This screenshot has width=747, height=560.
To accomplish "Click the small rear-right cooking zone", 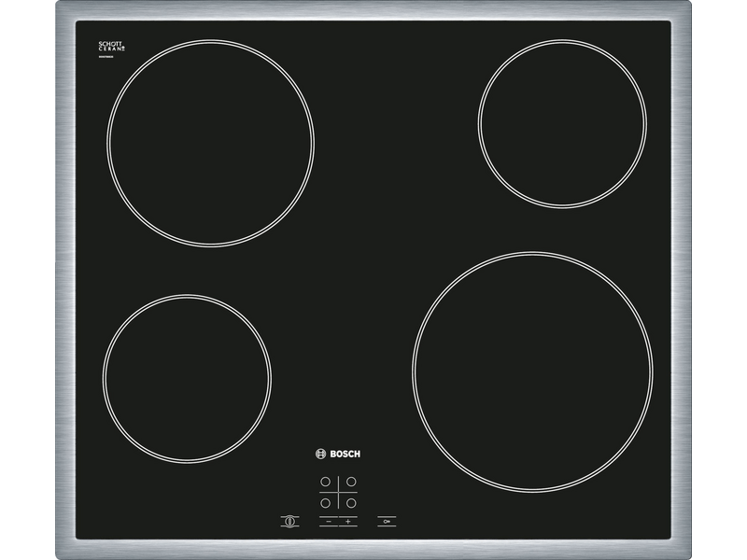I will tap(562, 124).
